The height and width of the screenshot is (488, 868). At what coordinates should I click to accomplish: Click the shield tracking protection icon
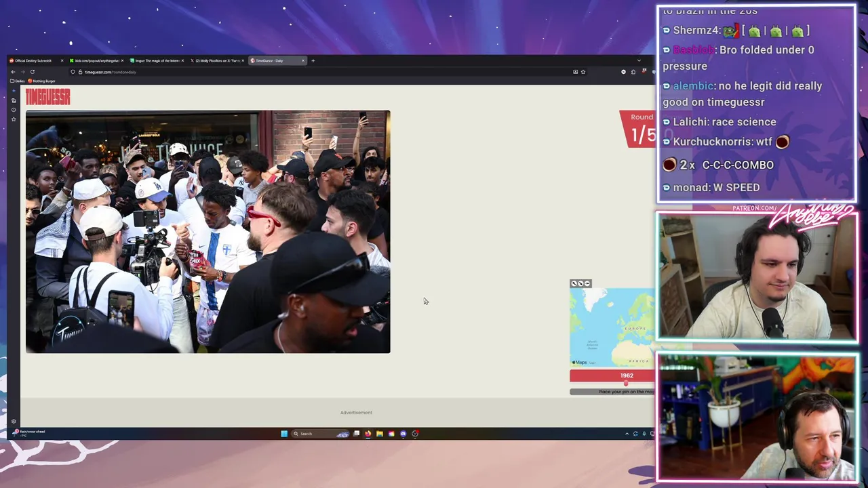pyautogui.click(x=73, y=72)
